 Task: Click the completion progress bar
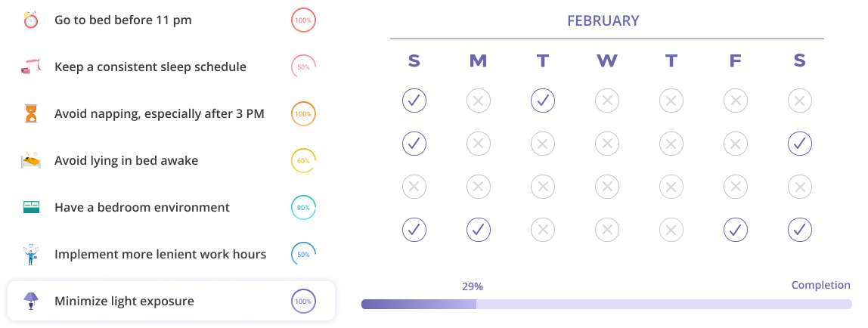pyautogui.click(x=606, y=305)
